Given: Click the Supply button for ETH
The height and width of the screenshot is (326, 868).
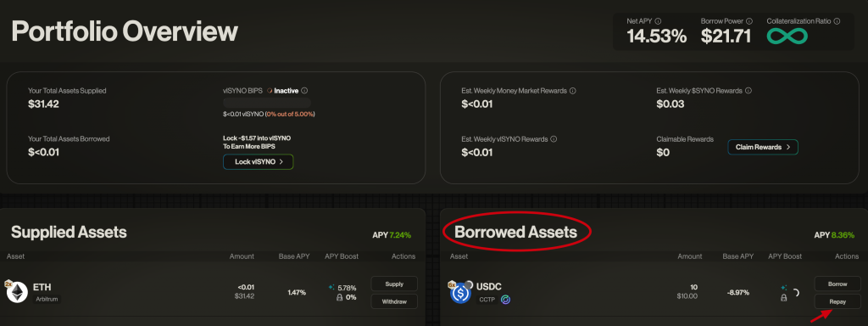Looking at the screenshot, I should pos(394,284).
